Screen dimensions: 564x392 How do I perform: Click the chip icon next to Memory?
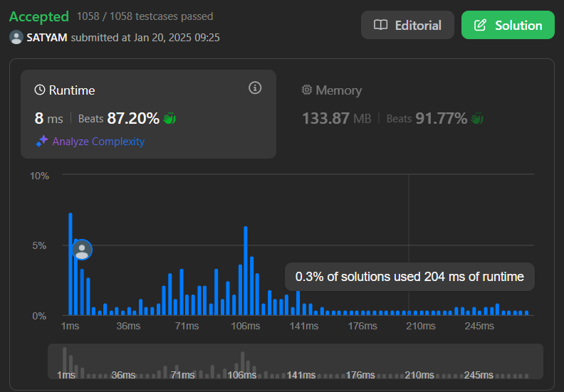307,90
